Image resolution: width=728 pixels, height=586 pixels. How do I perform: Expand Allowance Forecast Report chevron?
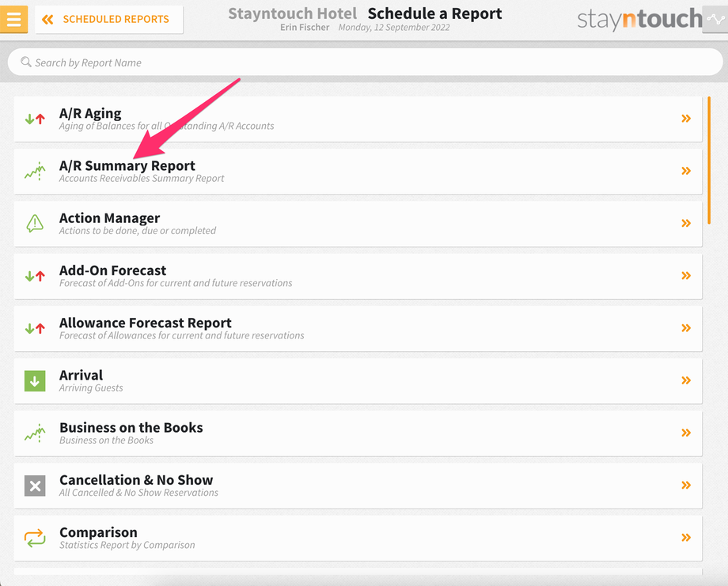(686, 328)
